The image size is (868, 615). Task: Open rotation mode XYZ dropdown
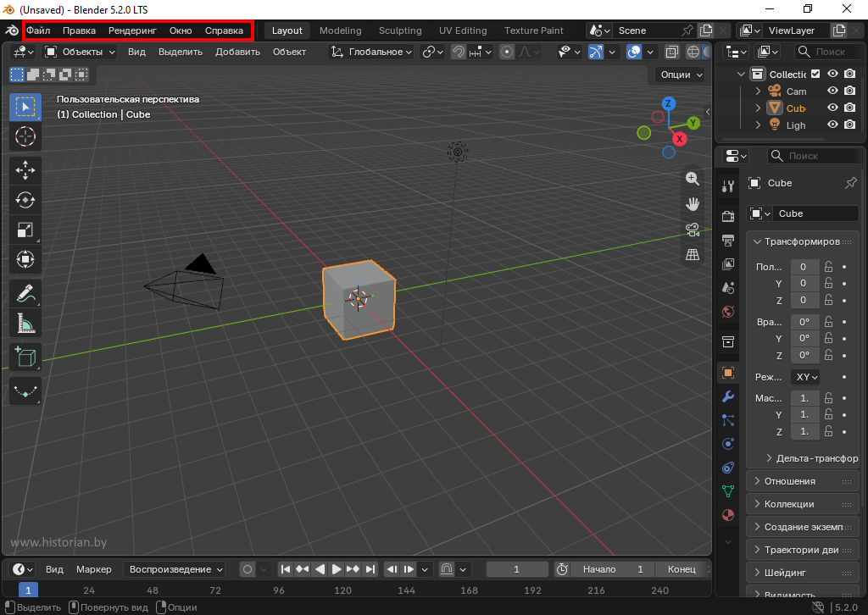click(x=807, y=377)
